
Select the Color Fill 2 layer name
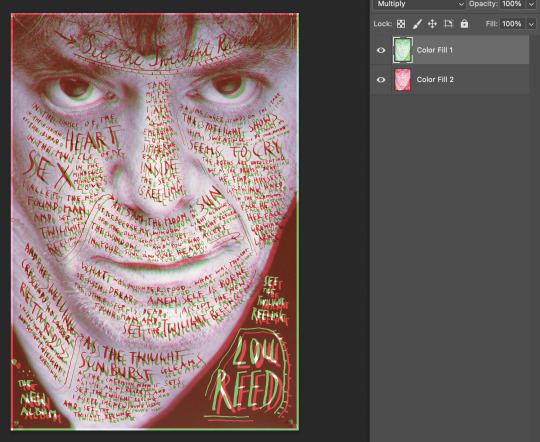[x=435, y=80]
